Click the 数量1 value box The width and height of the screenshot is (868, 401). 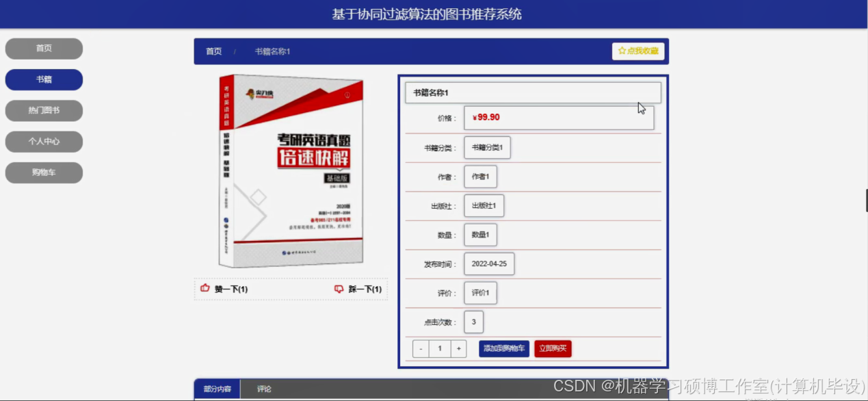pyautogui.click(x=480, y=235)
